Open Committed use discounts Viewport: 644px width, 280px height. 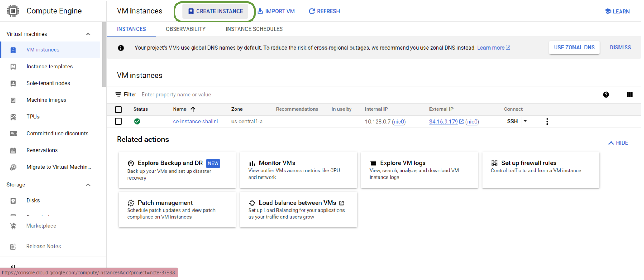(57, 134)
